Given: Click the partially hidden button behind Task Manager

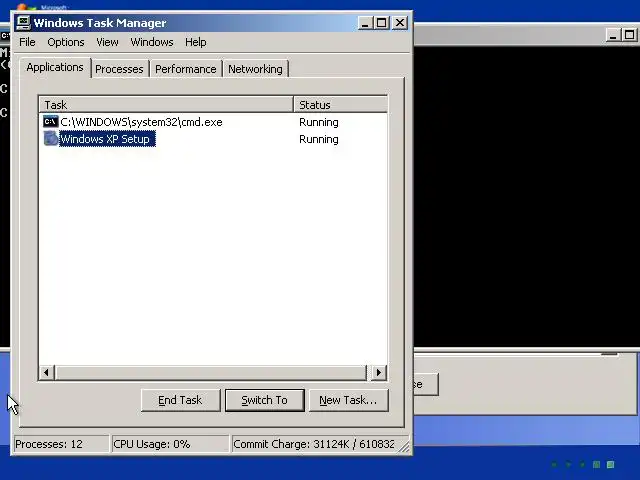Looking at the screenshot, I should click(426, 384).
